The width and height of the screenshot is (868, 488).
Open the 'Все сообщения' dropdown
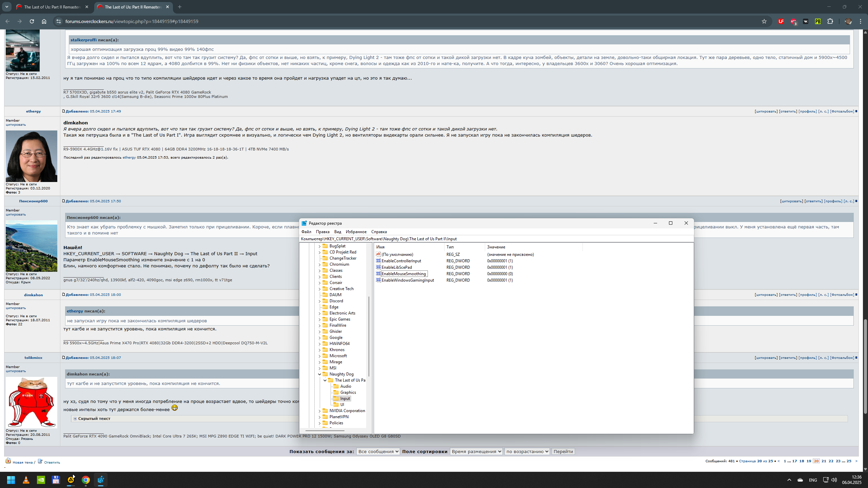click(x=378, y=451)
